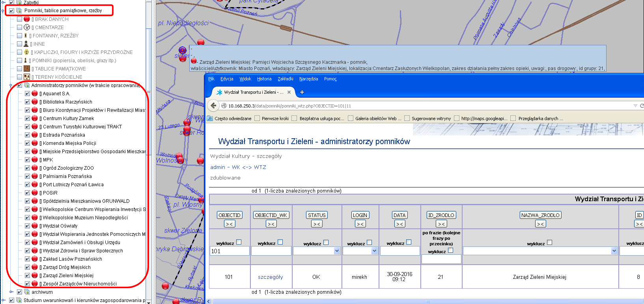Click the TABLICE PAMIĄTKOWE layer symbol icon

click(27, 69)
